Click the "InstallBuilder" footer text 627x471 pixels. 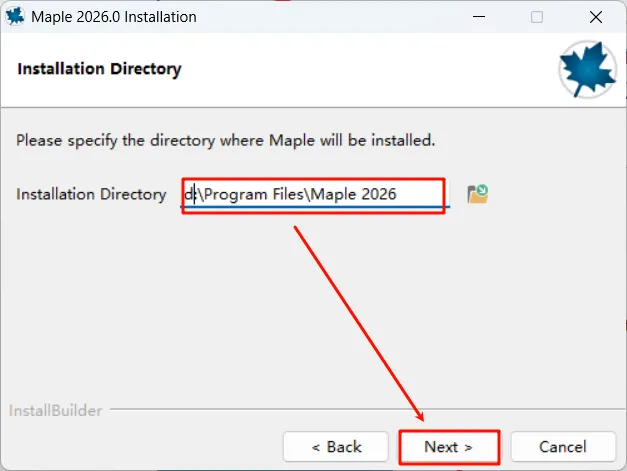coord(56,411)
